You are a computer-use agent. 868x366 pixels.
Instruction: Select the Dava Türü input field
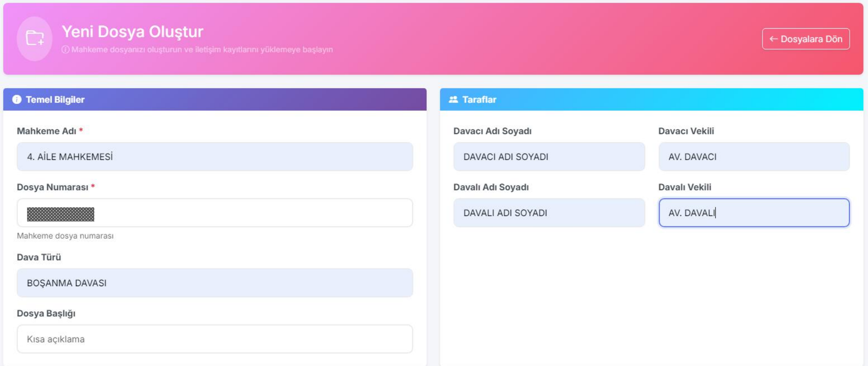(214, 283)
